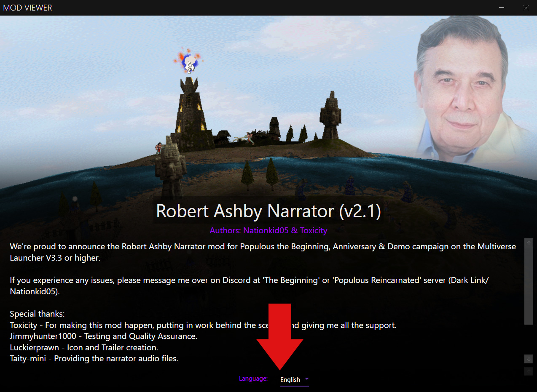Minimize the Mod Viewer window
Viewport: 537px width, 392px height.
pyautogui.click(x=502, y=8)
